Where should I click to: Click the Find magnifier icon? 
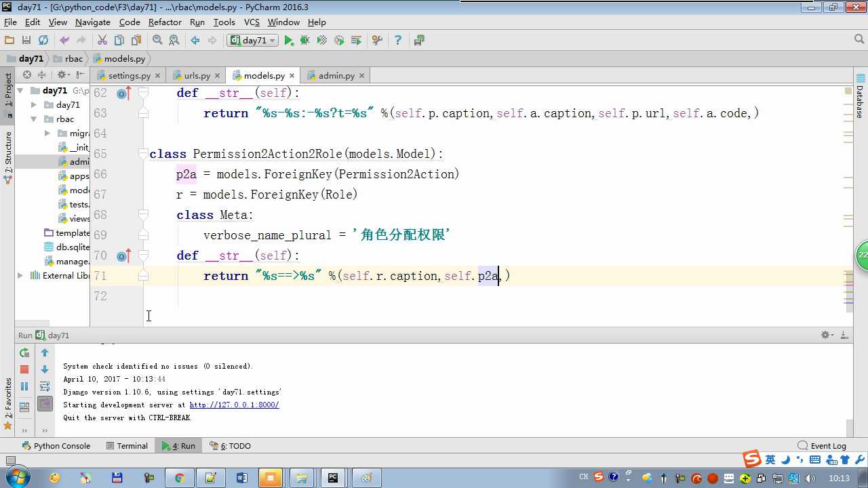pyautogui.click(x=157, y=41)
